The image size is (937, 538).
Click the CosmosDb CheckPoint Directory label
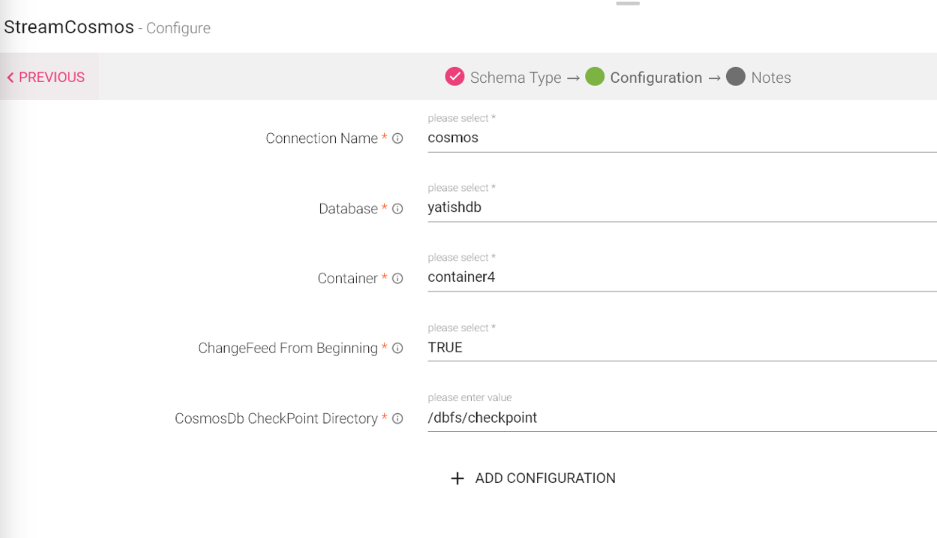pyautogui.click(x=276, y=418)
